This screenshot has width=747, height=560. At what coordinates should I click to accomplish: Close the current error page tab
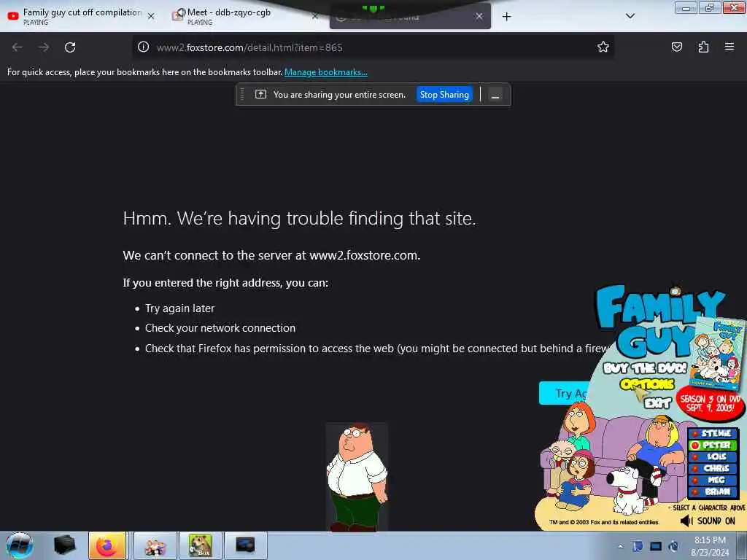[479, 16]
